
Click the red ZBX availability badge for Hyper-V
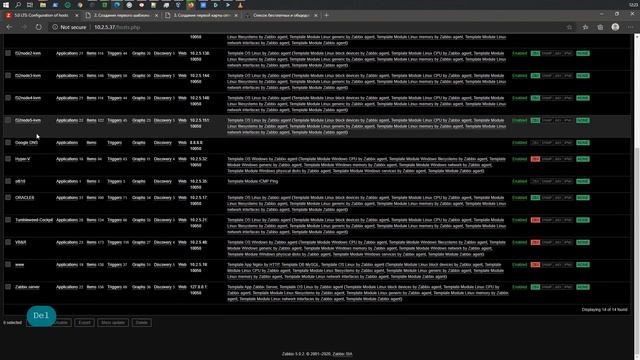click(x=535, y=159)
